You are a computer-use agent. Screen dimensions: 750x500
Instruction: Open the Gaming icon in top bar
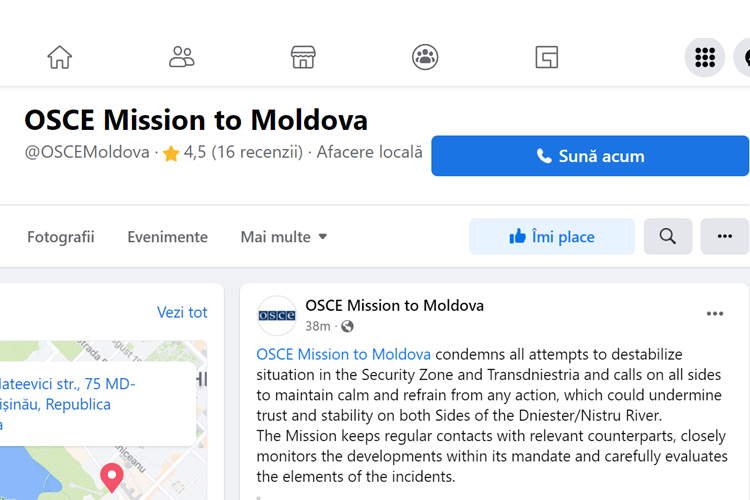[x=547, y=57]
